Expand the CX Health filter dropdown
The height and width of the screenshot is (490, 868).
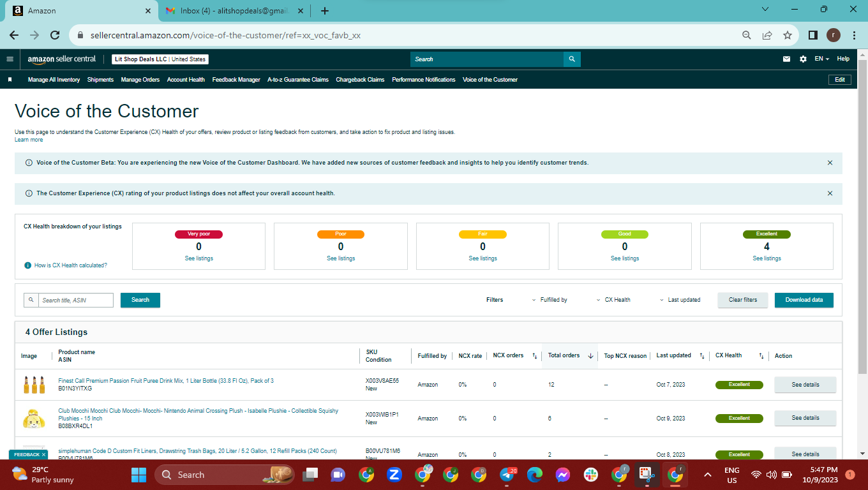coord(613,300)
